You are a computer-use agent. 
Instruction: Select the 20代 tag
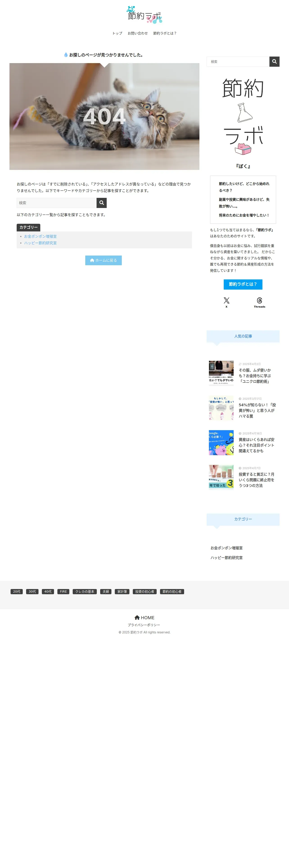16,592
